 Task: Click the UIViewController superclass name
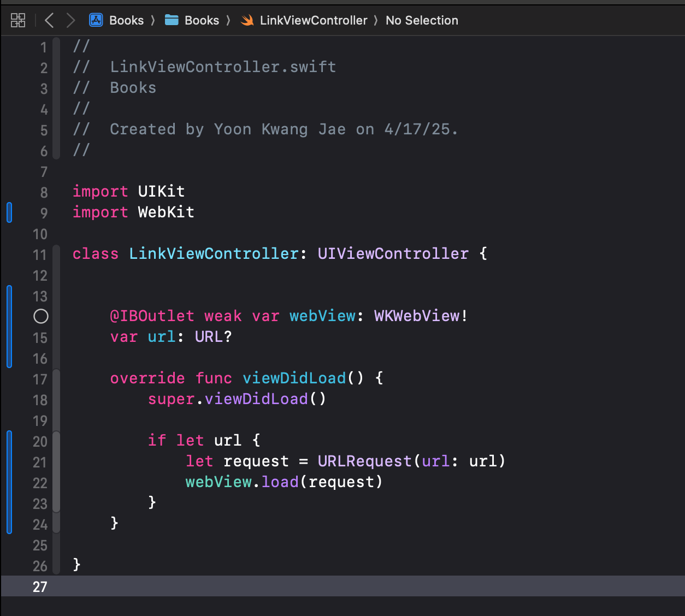(x=393, y=253)
